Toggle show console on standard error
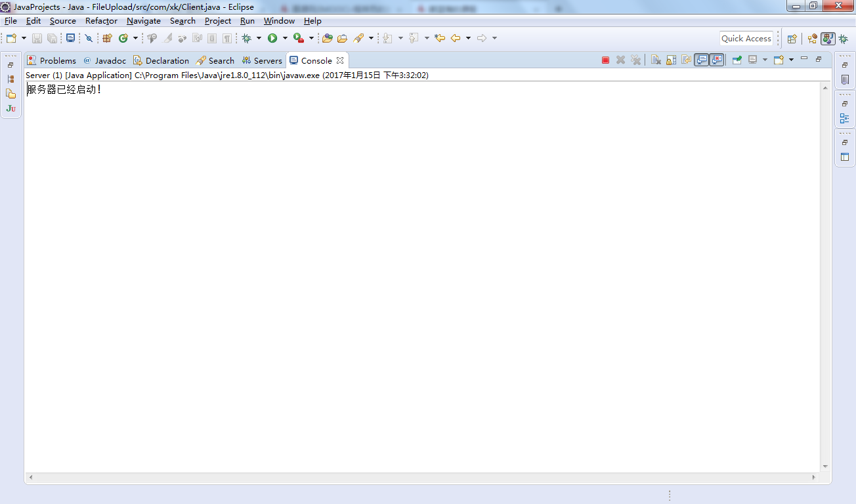Image resolution: width=856 pixels, height=504 pixels. pyautogui.click(x=716, y=60)
